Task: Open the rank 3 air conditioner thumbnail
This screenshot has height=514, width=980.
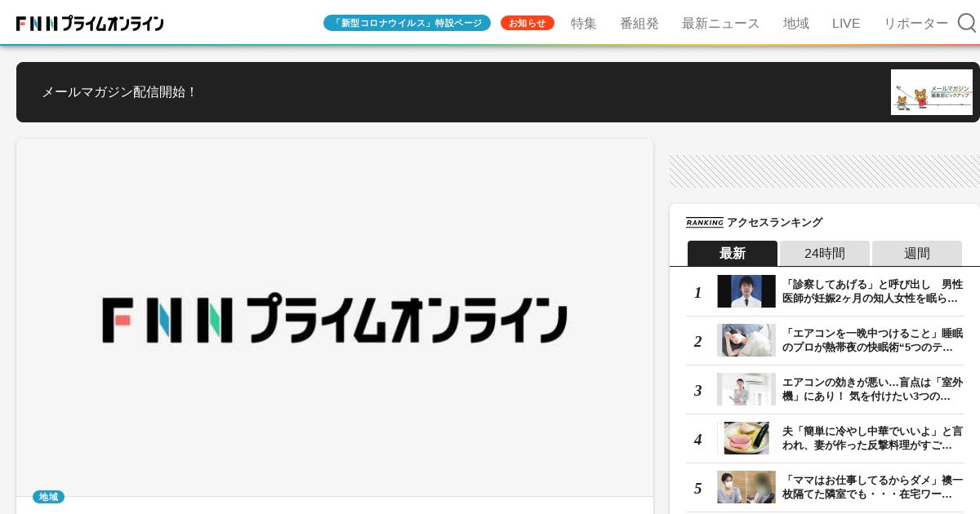Action: tap(746, 389)
